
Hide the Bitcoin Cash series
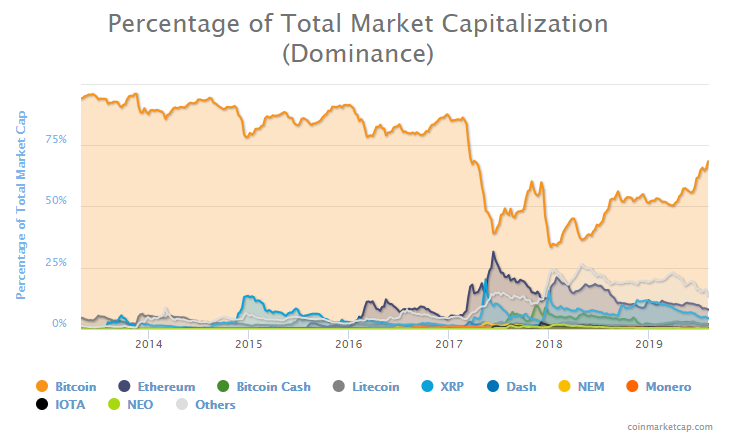pos(273,387)
